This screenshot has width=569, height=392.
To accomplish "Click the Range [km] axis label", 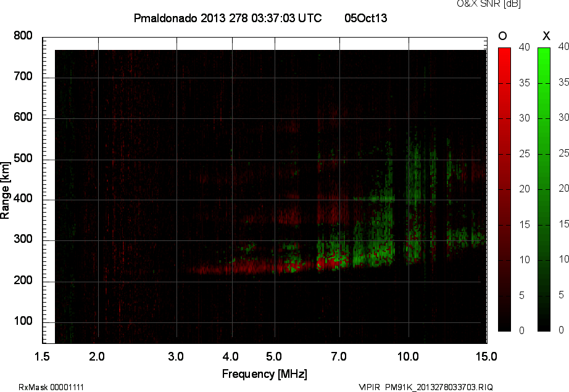I will click(x=5, y=190).
